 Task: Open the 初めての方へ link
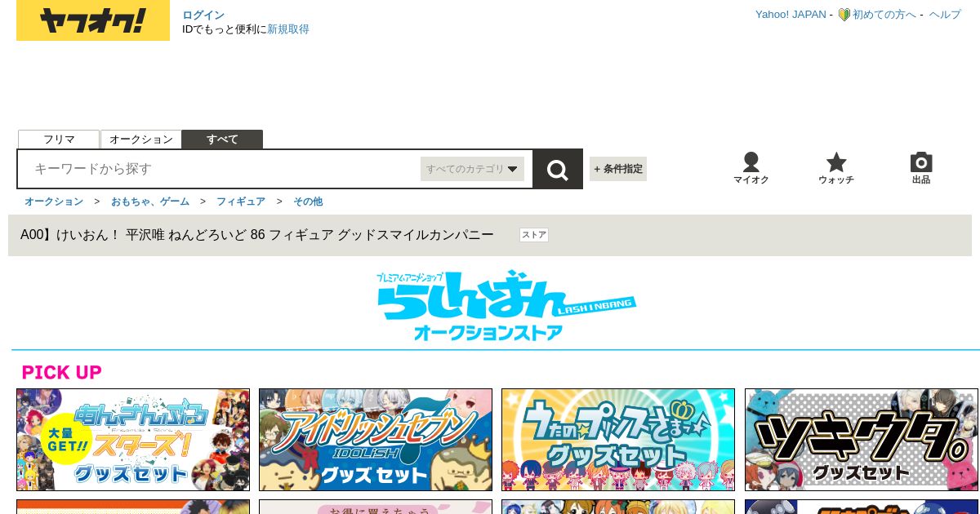(884, 15)
